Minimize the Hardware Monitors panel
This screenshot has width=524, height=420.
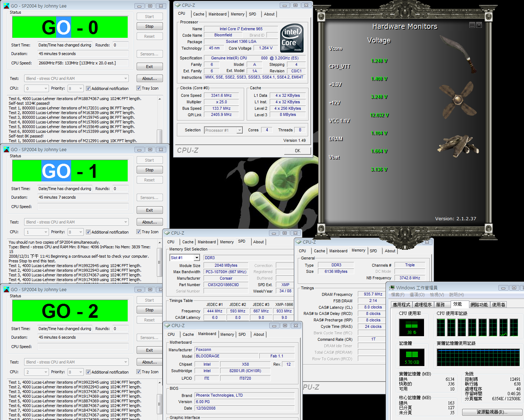pyautogui.click(x=472, y=25)
